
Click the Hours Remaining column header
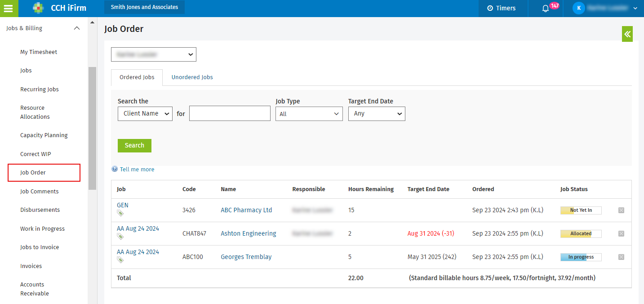point(371,189)
